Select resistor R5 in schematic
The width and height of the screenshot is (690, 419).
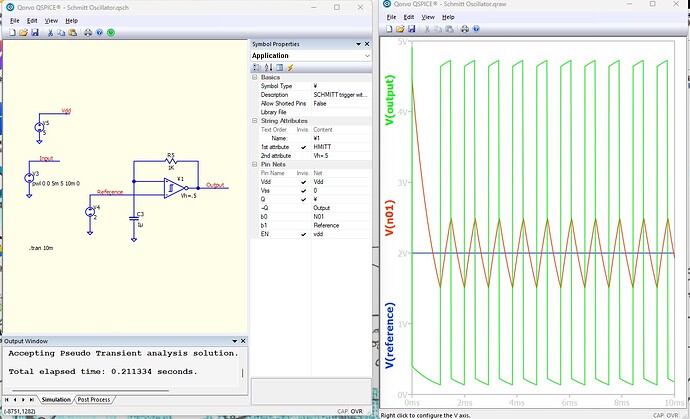171,162
